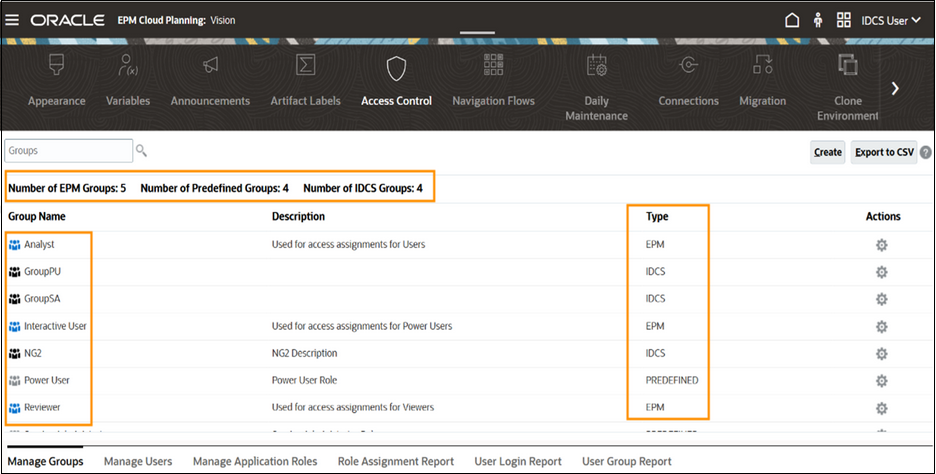936x474 pixels.
Task: Open the Appearance card
Action: (x=57, y=81)
